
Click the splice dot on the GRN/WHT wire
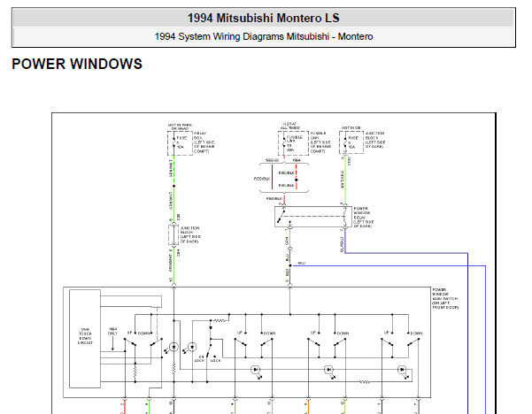(173, 186)
